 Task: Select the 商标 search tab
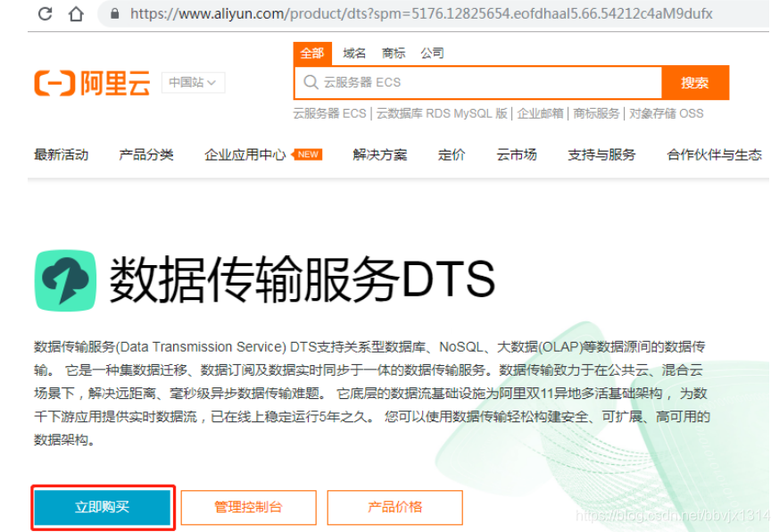click(x=394, y=54)
